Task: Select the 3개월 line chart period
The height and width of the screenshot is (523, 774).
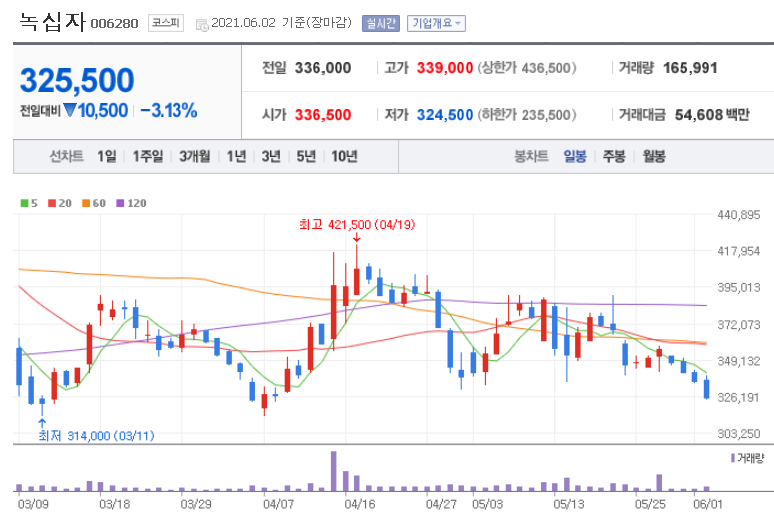Action: (194, 156)
